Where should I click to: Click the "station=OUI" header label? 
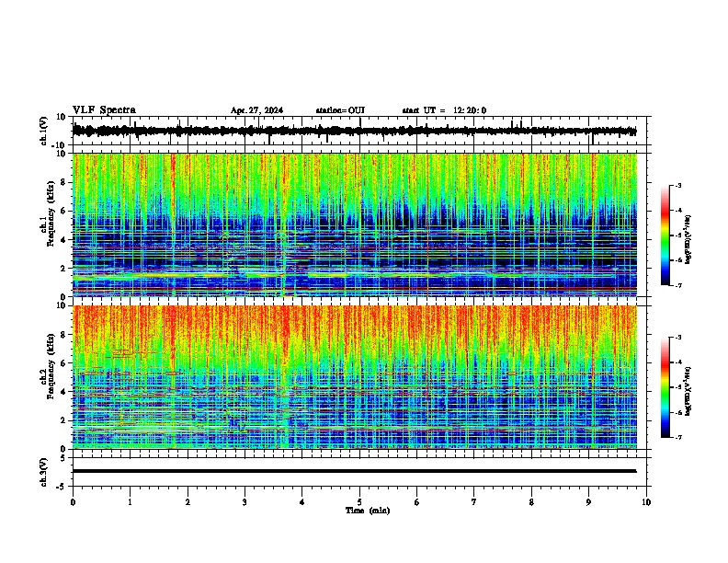(340, 110)
